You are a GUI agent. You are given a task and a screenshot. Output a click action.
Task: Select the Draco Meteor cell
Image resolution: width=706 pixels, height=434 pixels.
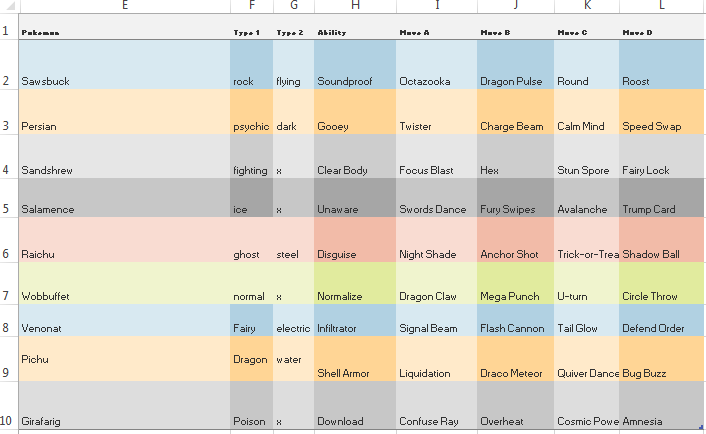point(516,359)
